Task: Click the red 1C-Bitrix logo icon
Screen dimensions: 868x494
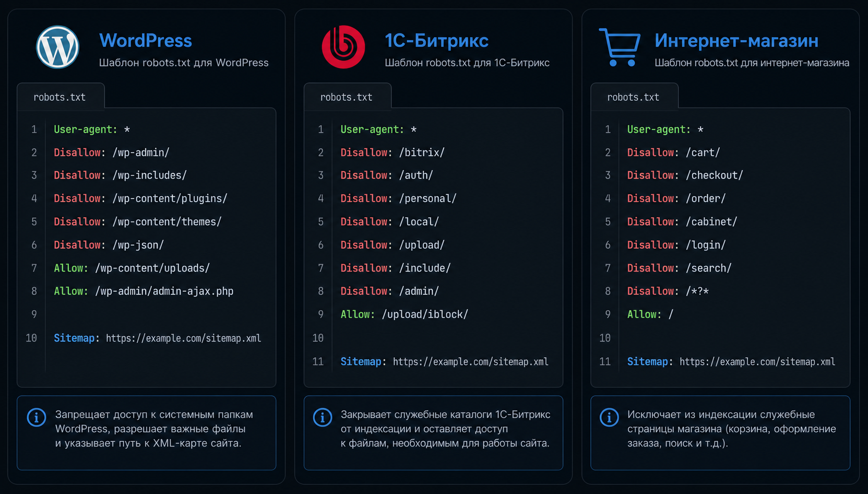Action: tap(343, 47)
